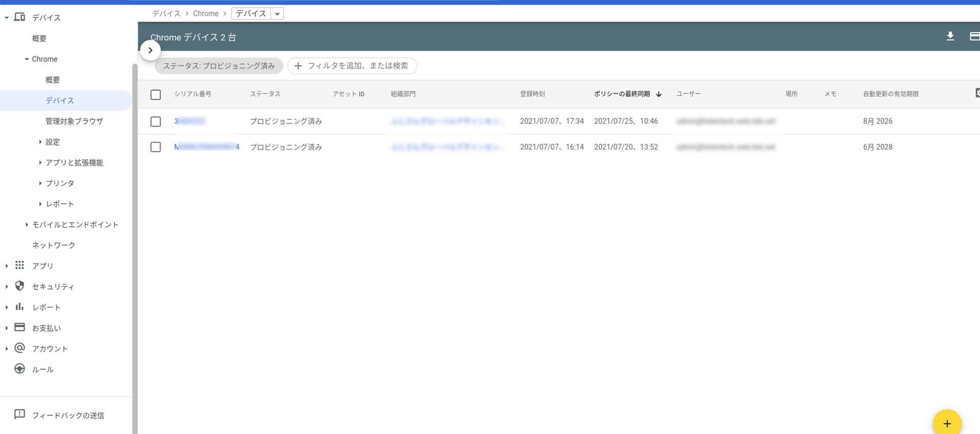
Task: Click the filter add or search field
Action: [352, 66]
